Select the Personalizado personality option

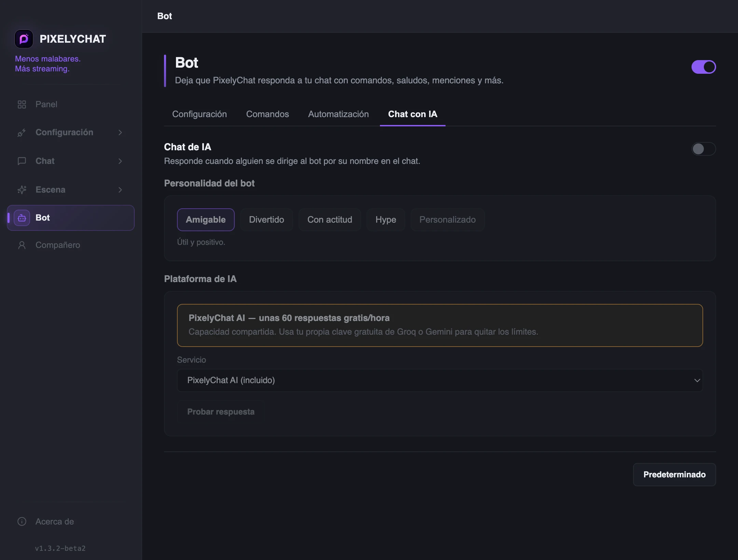[448, 220]
